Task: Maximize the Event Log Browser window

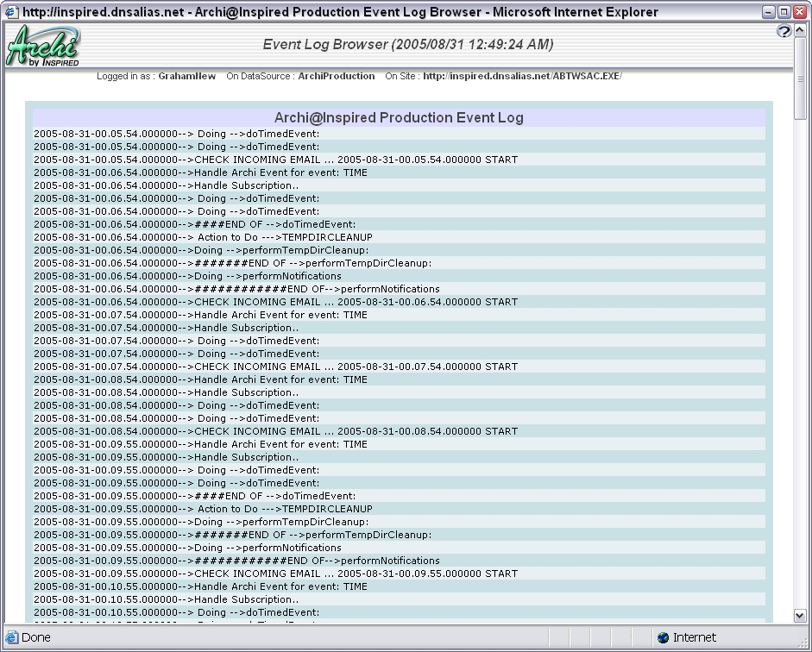Action: coord(784,12)
